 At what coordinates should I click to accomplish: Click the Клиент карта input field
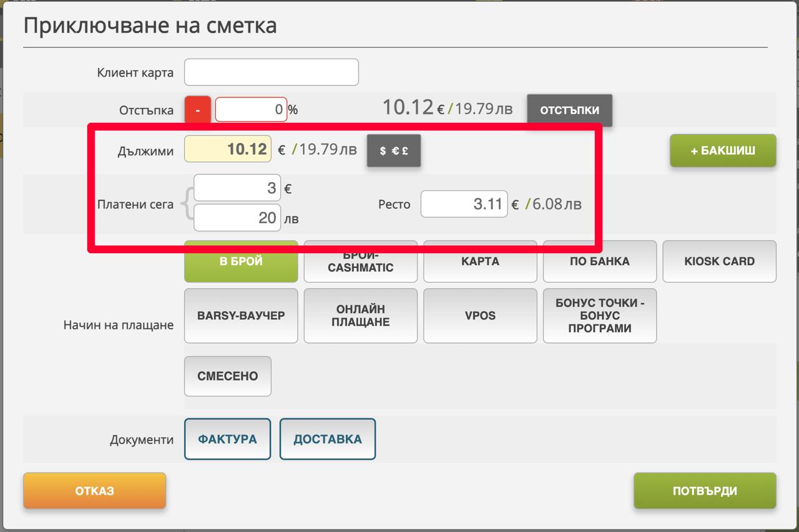point(271,72)
